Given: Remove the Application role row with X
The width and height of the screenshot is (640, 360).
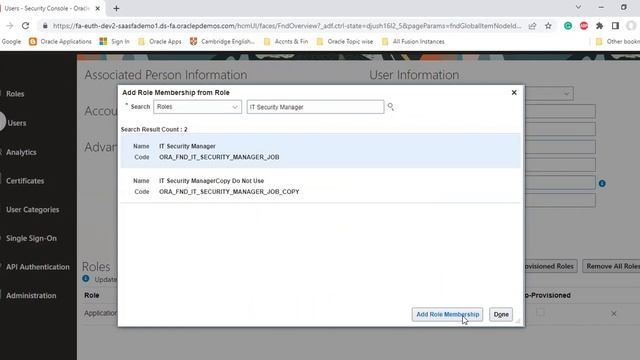Looking at the screenshot, I should coord(614,314).
